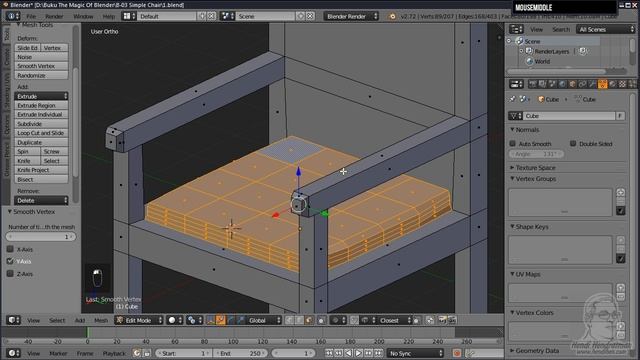
Task: Open the Render menu
Action: [x=54, y=16]
